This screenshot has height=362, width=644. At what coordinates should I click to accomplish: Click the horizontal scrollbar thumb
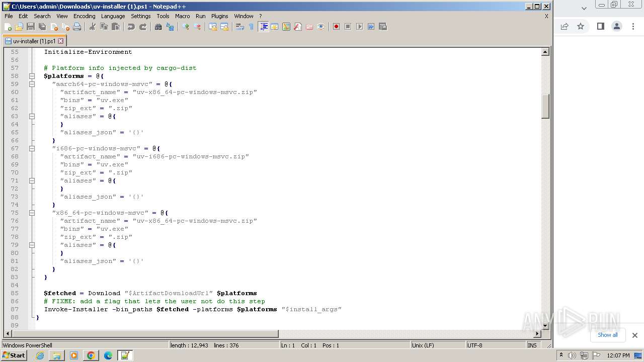tap(145, 333)
